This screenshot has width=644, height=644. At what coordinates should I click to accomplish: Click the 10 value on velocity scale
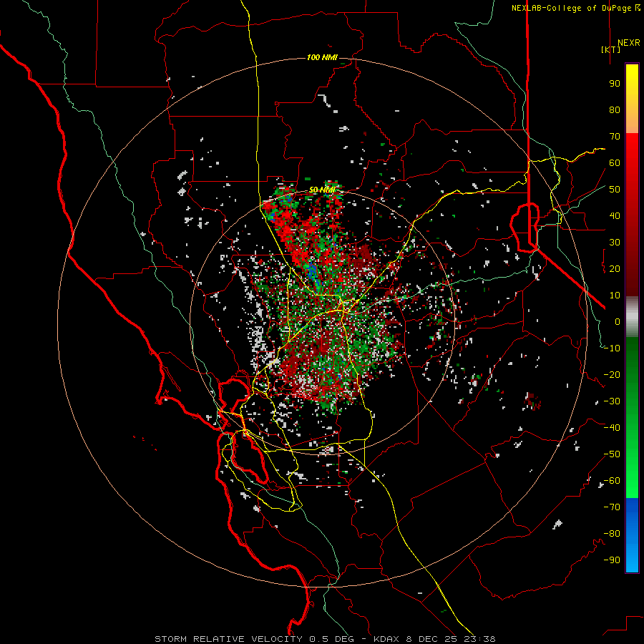(615, 296)
